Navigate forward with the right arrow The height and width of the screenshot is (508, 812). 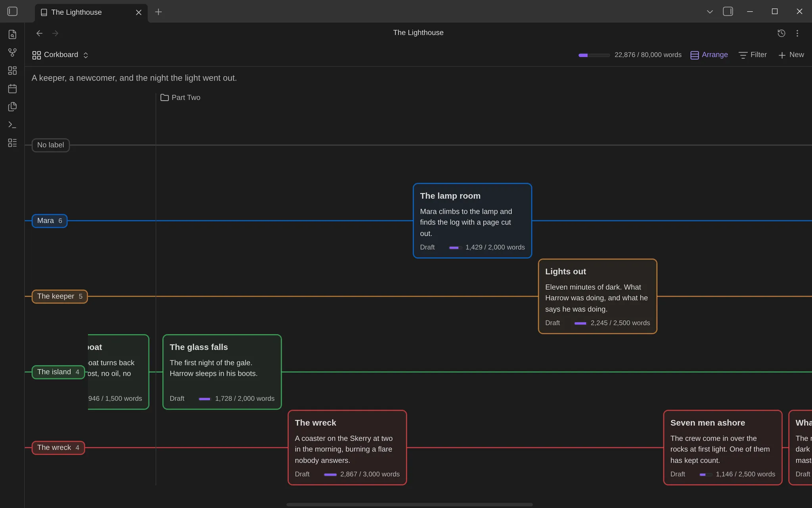click(55, 33)
